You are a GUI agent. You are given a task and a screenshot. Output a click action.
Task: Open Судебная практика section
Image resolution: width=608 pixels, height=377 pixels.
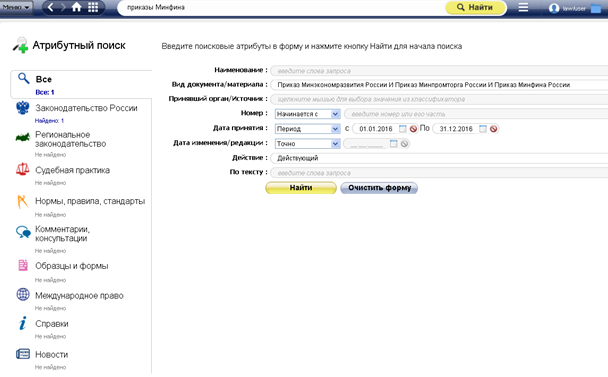point(73,170)
